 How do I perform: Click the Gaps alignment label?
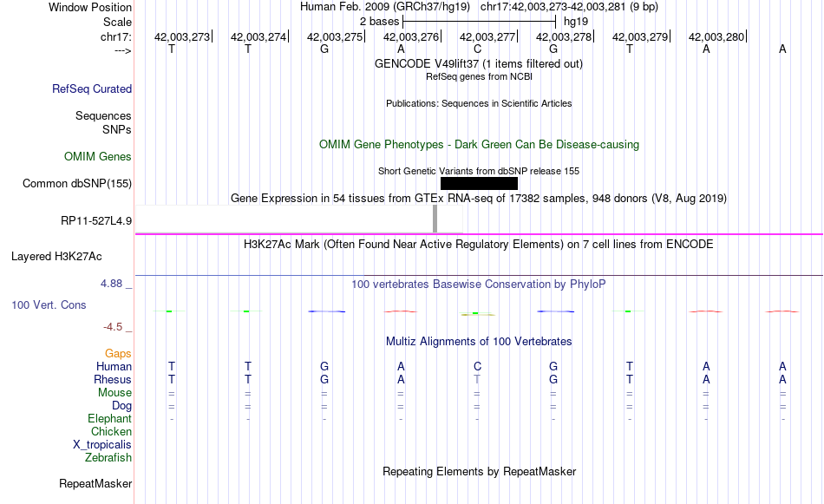(x=118, y=354)
